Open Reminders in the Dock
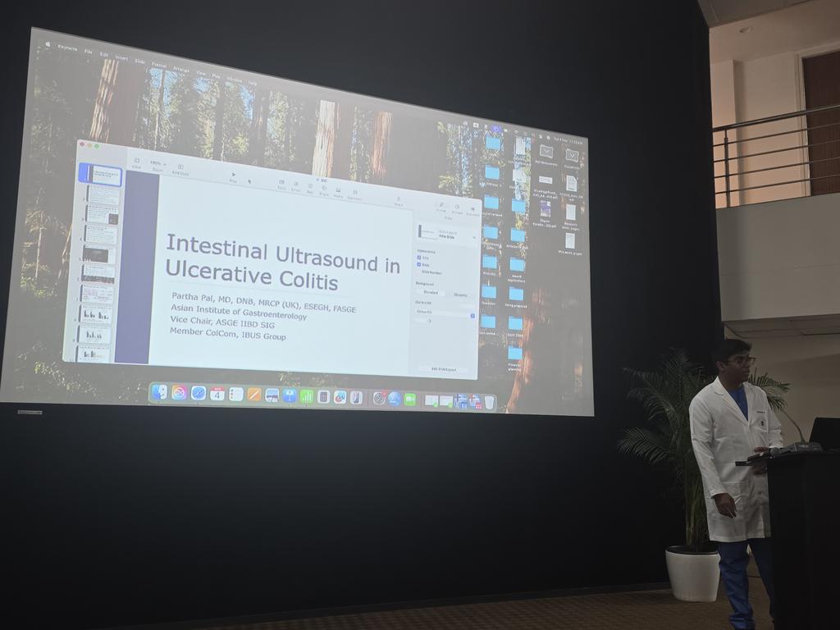The width and height of the screenshot is (840, 630). pos(236,395)
